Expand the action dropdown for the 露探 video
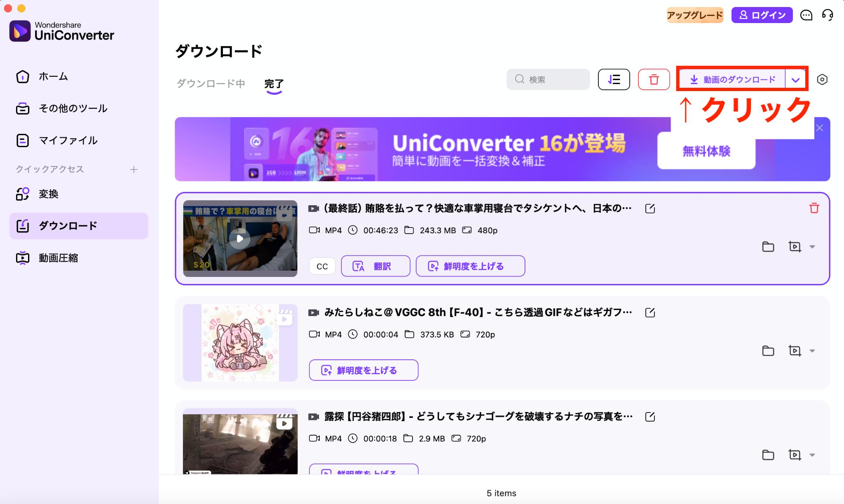Image resolution: width=844 pixels, height=504 pixels. click(812, 455)
